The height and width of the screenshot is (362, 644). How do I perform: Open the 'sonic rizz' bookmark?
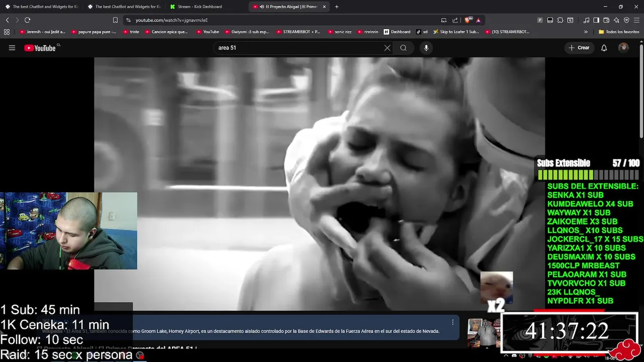point(339,32)
